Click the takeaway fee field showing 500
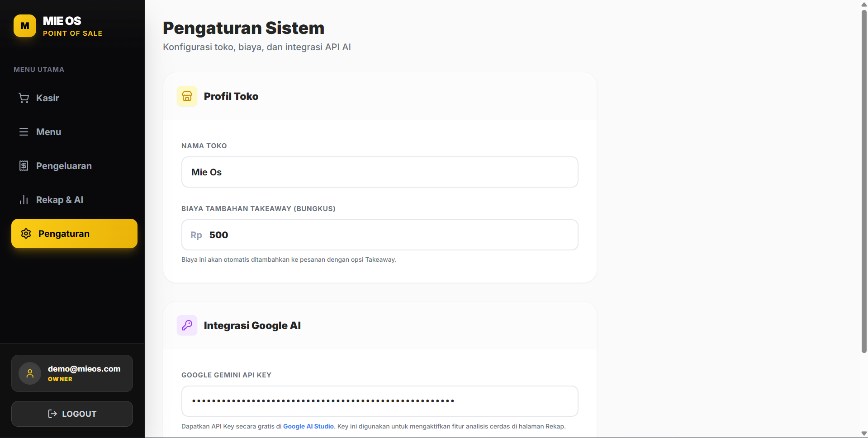The width and height of the screenshot is (868, 438). pyautogui.click(x=380, y=235)
